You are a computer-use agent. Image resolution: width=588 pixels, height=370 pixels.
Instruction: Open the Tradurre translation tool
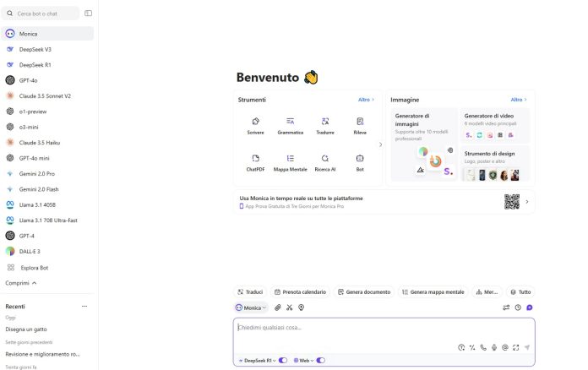click(325, 126)
